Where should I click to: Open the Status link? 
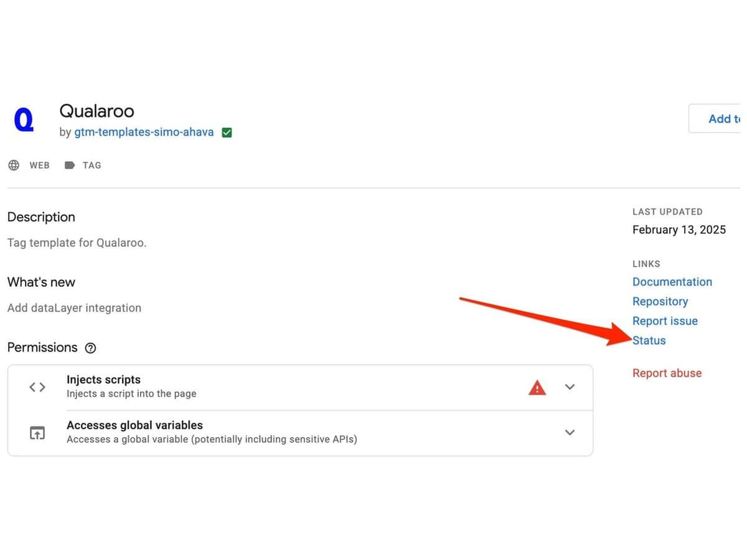[649, 340]
